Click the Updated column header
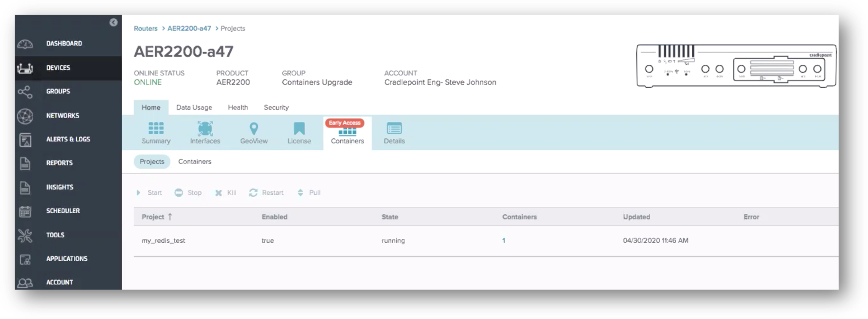Screen dimensions: 868x319 (x=637, y=217)
